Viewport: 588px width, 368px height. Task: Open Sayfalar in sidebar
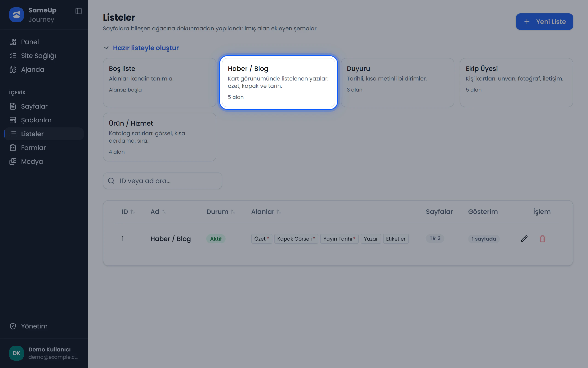[x=44, y=106]
